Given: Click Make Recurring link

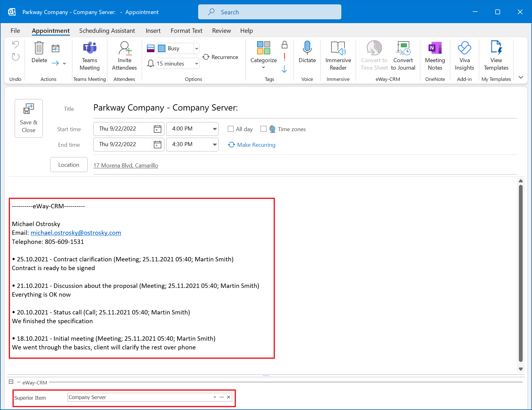Looking at the screenshot, I should tap(252, 145).
